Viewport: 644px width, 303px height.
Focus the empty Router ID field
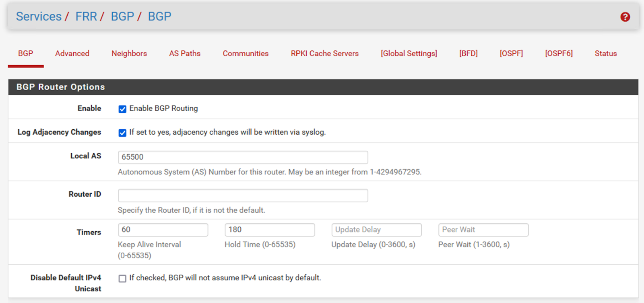[243, 195]
